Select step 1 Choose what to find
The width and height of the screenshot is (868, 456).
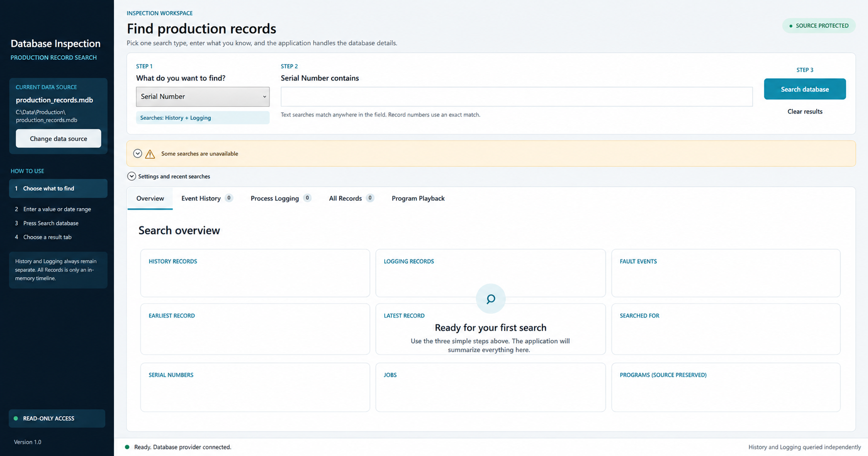[58, 189]
